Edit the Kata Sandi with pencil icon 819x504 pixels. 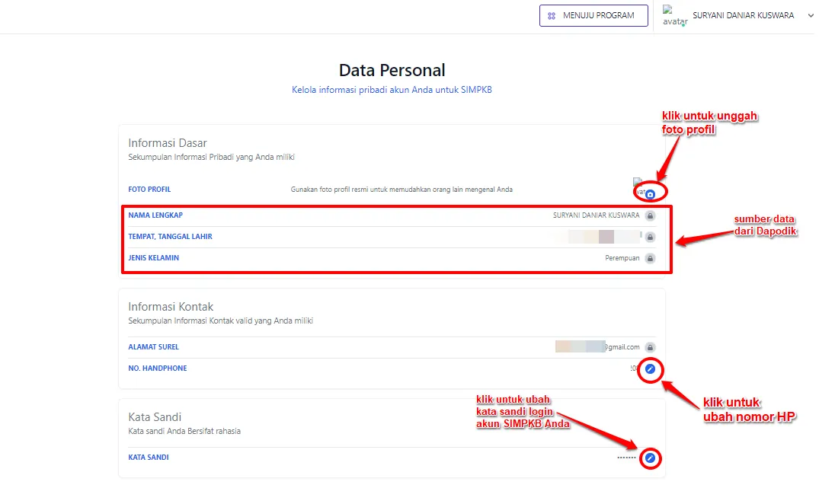[650, 458]
